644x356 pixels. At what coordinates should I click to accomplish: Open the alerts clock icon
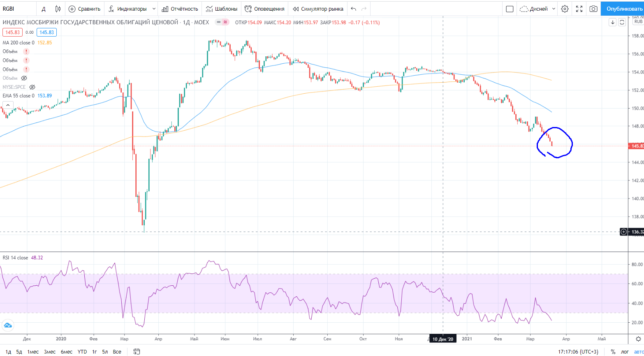(x=248, y=9)
